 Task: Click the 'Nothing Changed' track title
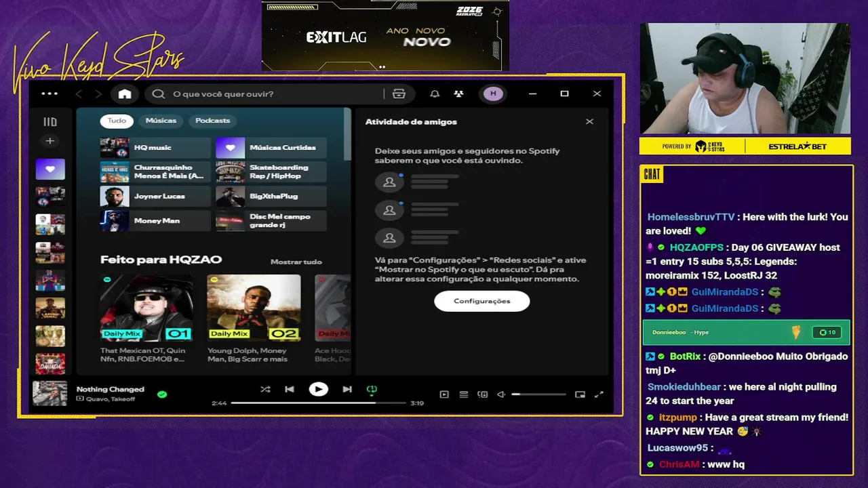click(x=111, y=389)
